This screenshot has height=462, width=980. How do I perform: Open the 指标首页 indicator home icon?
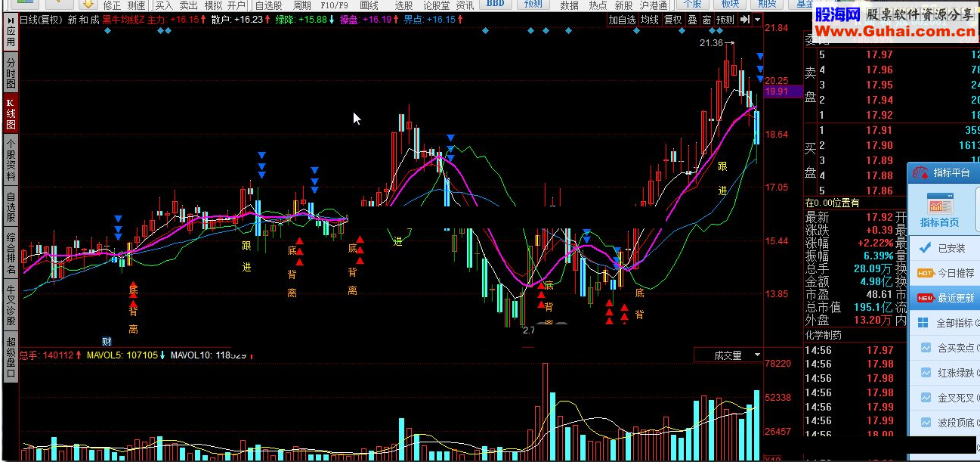pyautogui.click(x=939, y=210)
